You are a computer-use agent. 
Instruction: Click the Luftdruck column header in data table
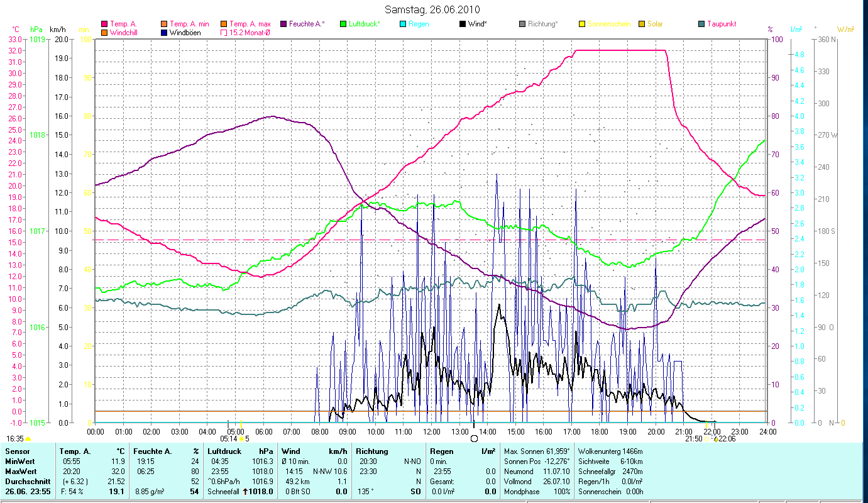224,451
